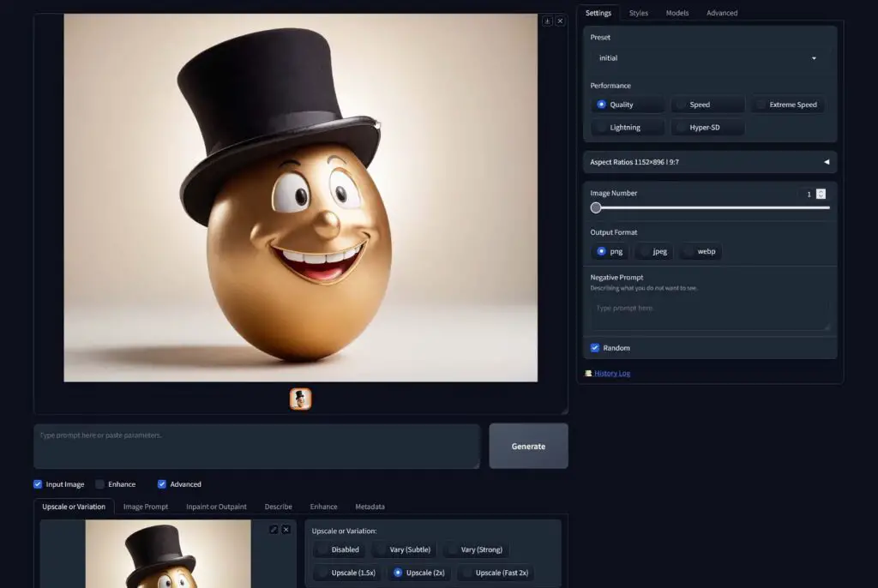Open the Upscale or Variation tab
This screenshot has height=588, width=878.
point(74,507)
